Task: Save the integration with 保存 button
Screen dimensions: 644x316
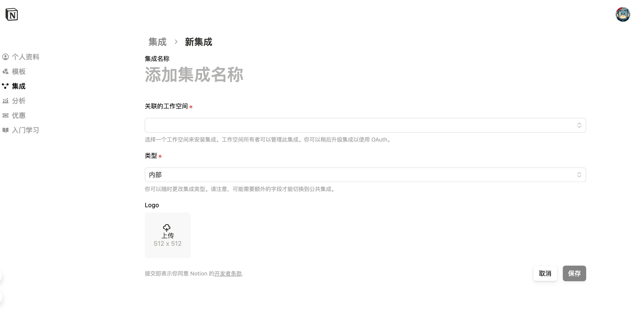Action: 574,273
